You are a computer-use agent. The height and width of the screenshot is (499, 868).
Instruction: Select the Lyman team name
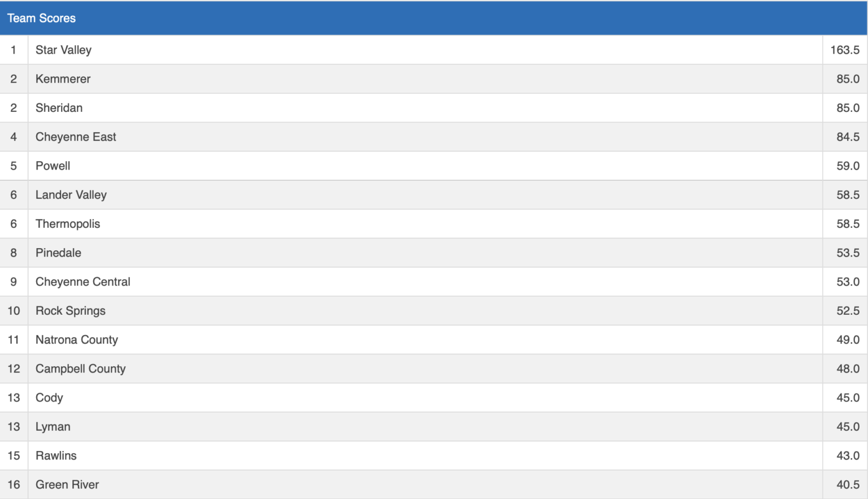click(53, 427)
